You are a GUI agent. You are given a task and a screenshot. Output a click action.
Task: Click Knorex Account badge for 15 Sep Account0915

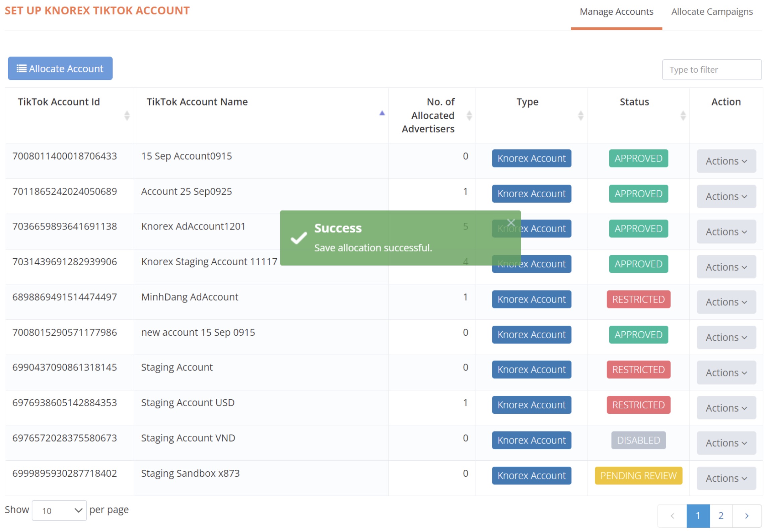(532, 158)
